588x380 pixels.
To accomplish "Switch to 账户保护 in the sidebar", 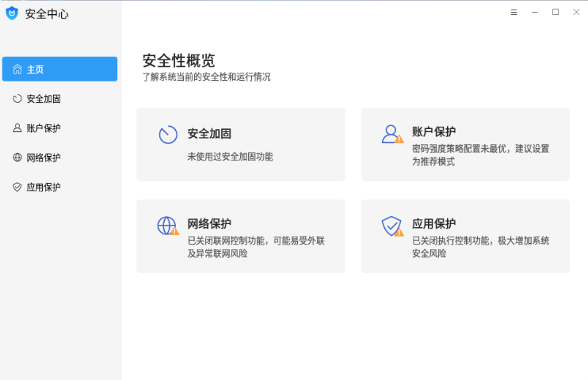I will point(59,128).
